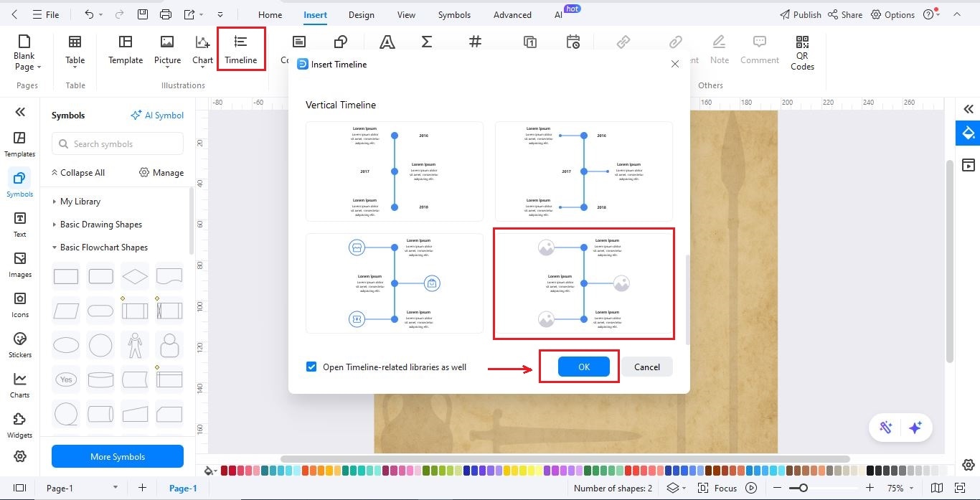The image size is (980, 500).
Task: Switch to the Symbols tab
Action: click(x=454, y=14)
